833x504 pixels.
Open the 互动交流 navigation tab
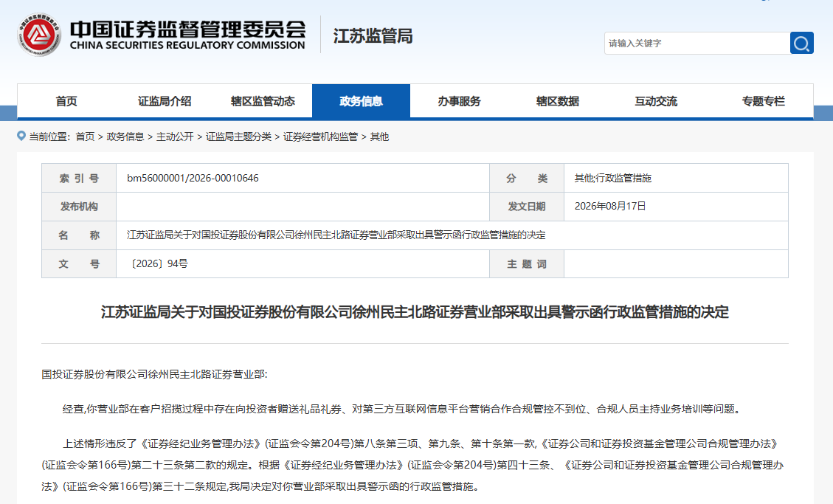coord(656,101)
